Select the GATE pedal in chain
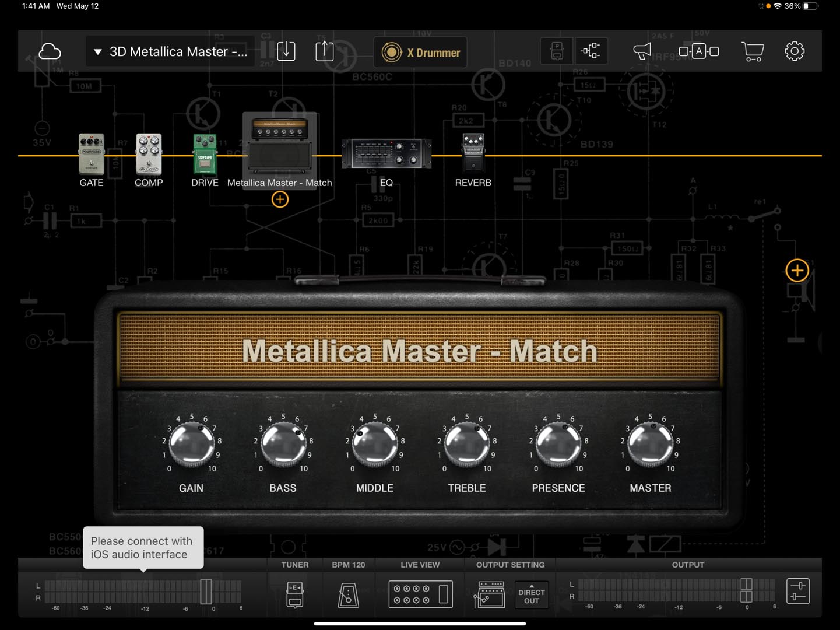The image size is (840, 630). 92,155
